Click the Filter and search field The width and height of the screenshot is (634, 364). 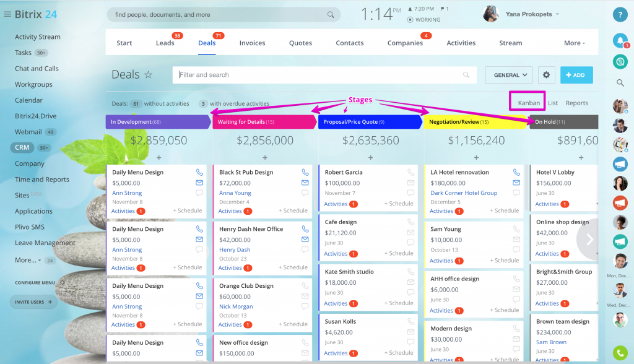324,75
